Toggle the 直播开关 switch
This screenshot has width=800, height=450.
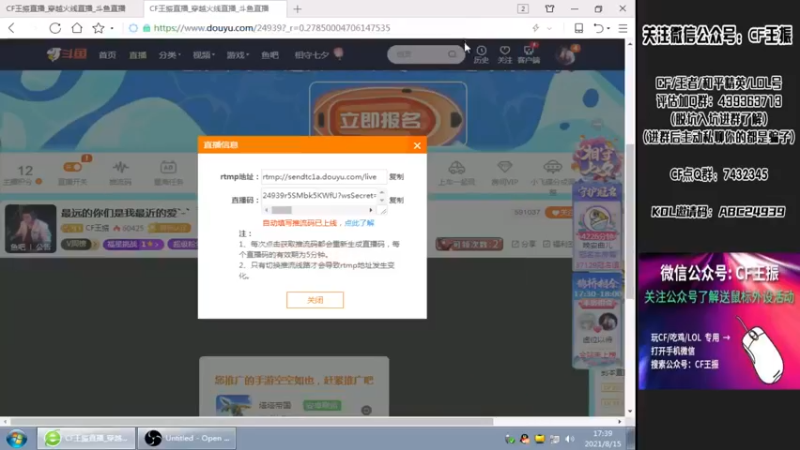(72, 167)
